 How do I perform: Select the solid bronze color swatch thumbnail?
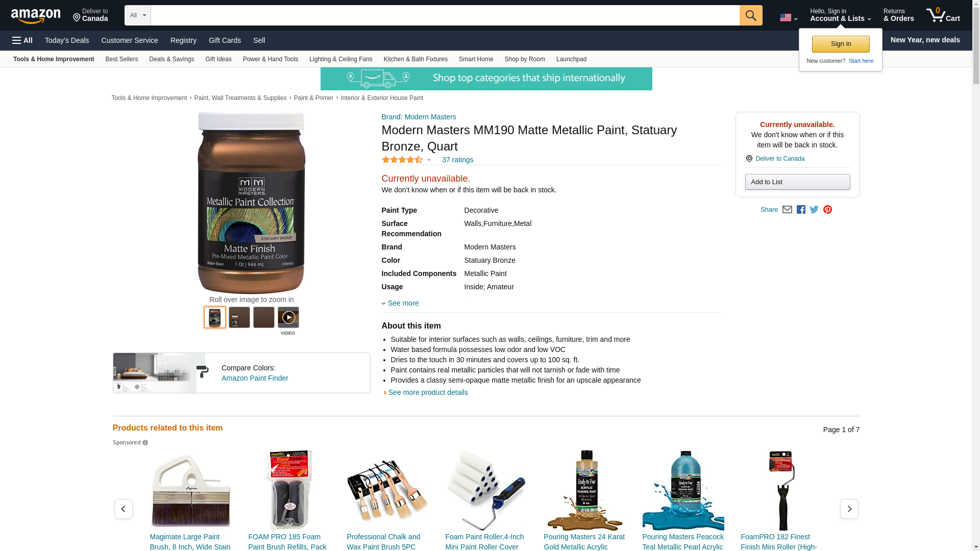coord(263,317)
